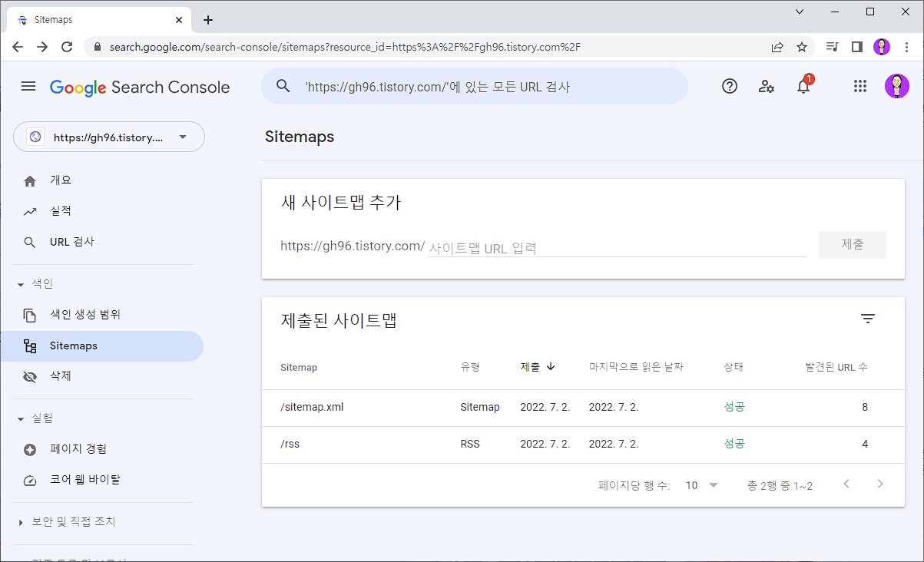
Task: Click the URL inspection search field
Action: pos(475,86)
